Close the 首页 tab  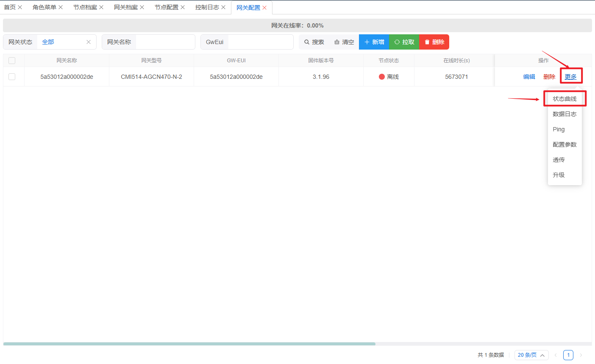[20, 7]
